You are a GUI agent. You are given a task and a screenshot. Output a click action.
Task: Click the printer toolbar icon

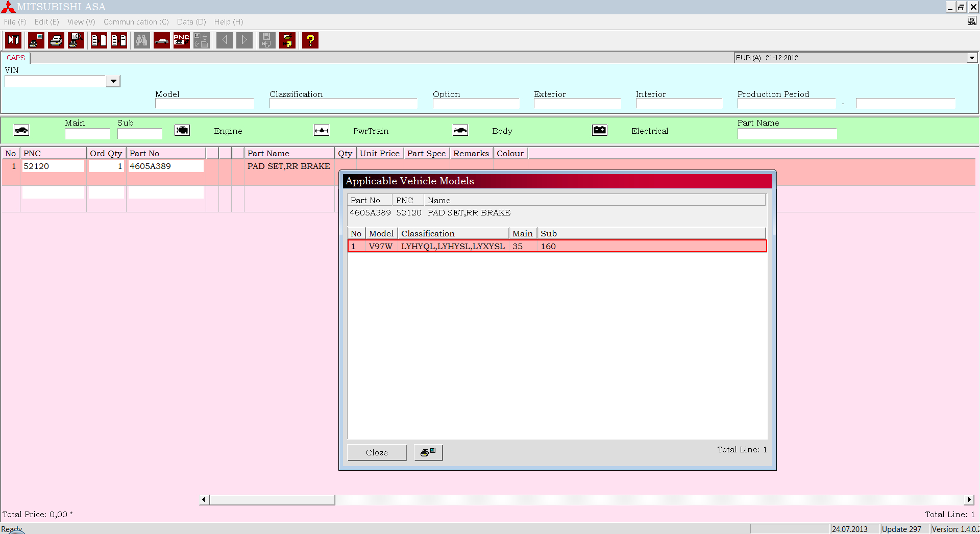(56, 40)
